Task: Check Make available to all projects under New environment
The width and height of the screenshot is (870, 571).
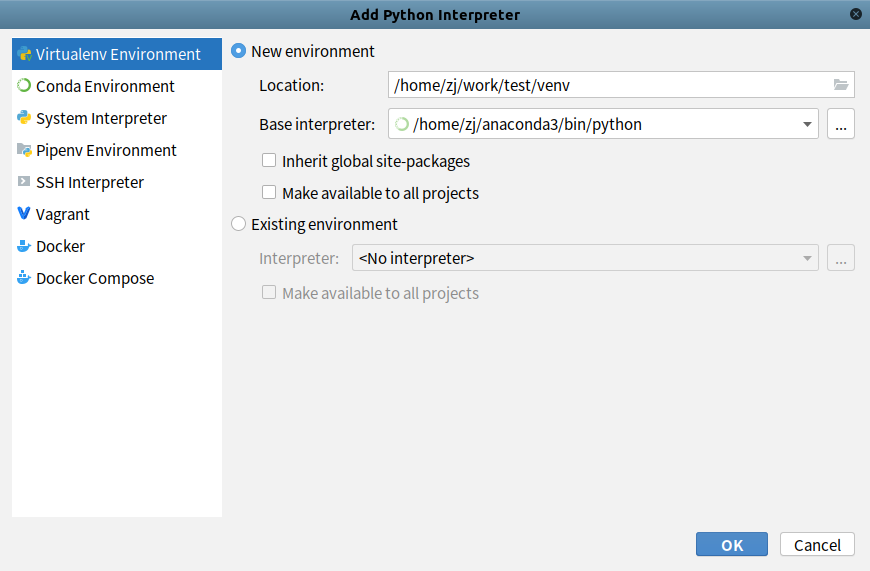Action: click(269, 192)
